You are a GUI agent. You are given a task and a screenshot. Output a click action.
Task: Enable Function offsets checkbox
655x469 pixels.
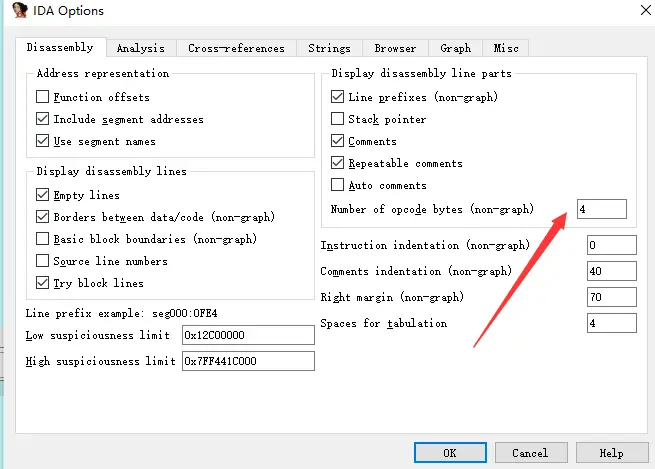pyautogui.click(x=43, y=97)
